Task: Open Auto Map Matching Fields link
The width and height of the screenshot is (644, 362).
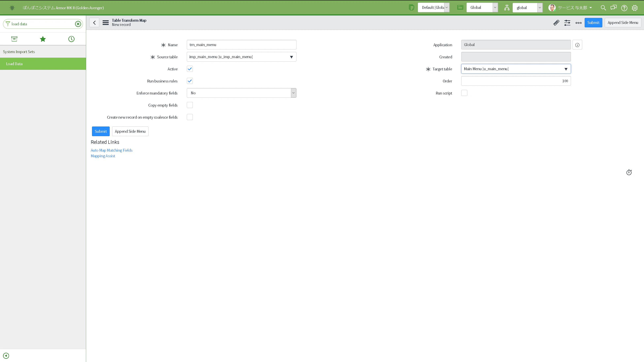Action: [111, 150]
